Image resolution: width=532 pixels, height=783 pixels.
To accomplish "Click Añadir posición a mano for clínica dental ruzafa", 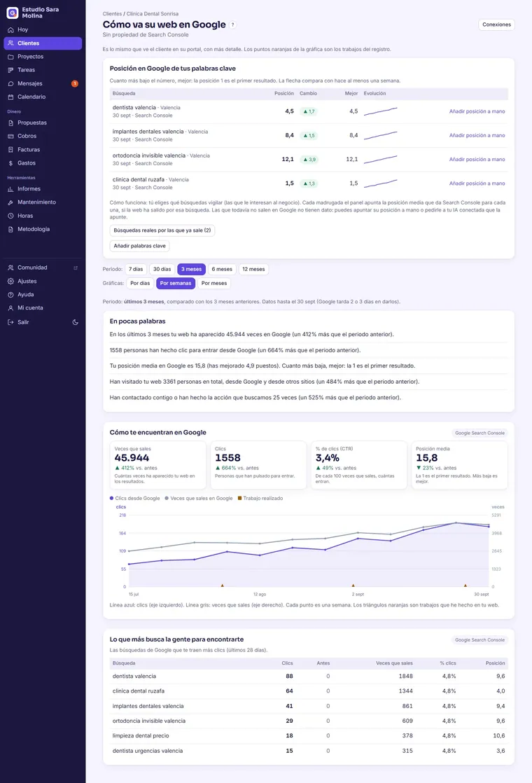I will click(x=477, y=183).
